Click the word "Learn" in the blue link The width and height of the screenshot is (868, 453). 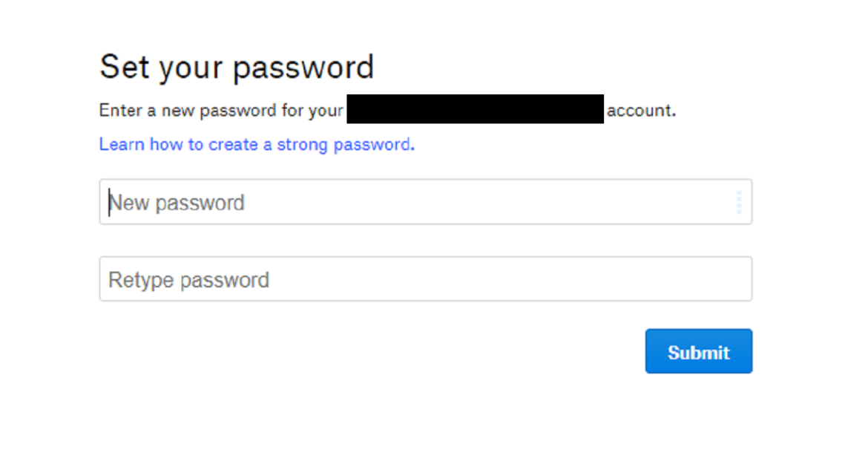click(122, 144)
